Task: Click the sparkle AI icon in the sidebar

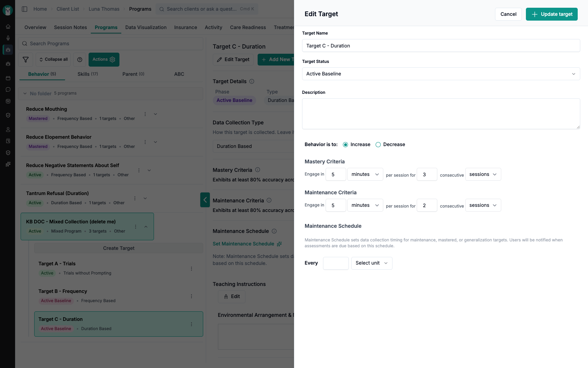Action: (8, 164)
